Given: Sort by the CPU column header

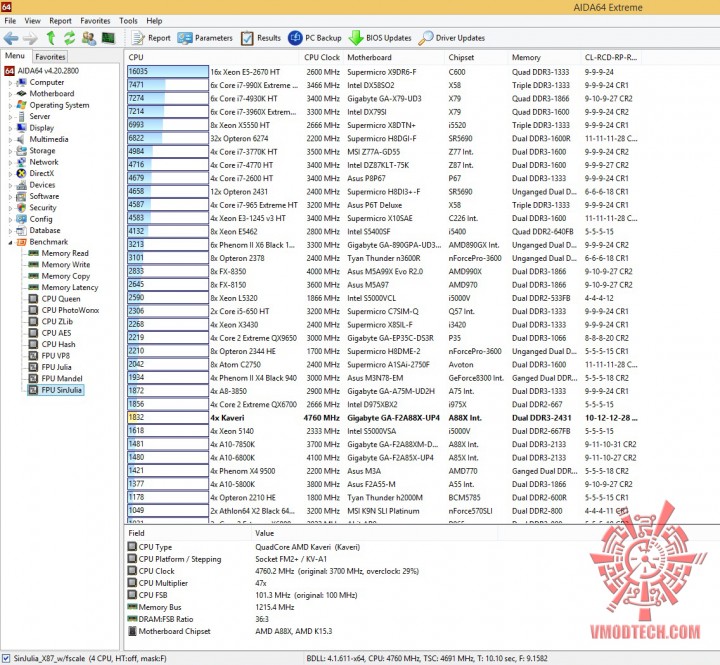Looking at the screenshot, I should click(x=211, y=57).
